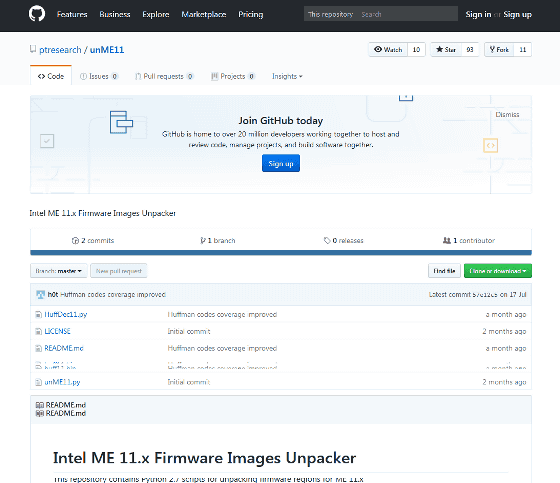
Task: Open the ptresearch owner link
Action: pyautogui.click(x=60, y=50)
